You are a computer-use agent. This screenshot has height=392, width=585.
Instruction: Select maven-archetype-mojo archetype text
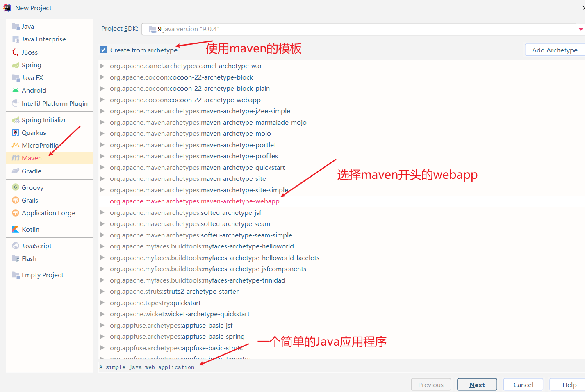pos(190,134)
